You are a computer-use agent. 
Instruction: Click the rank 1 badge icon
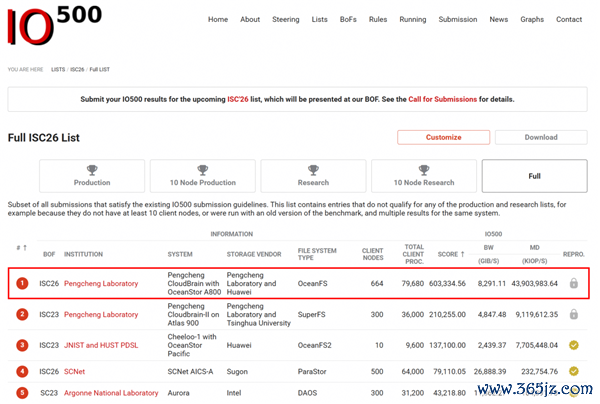[x=22, y=283]
